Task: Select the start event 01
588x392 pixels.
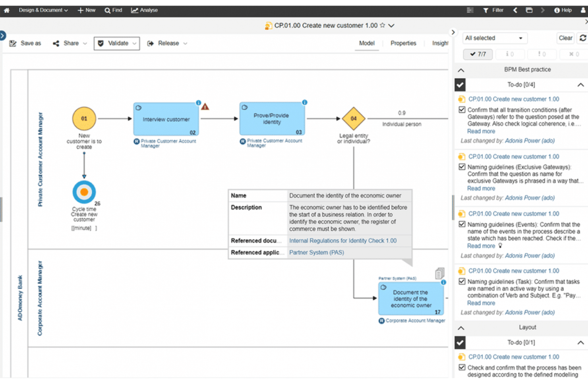Action: tap(84, 118)
